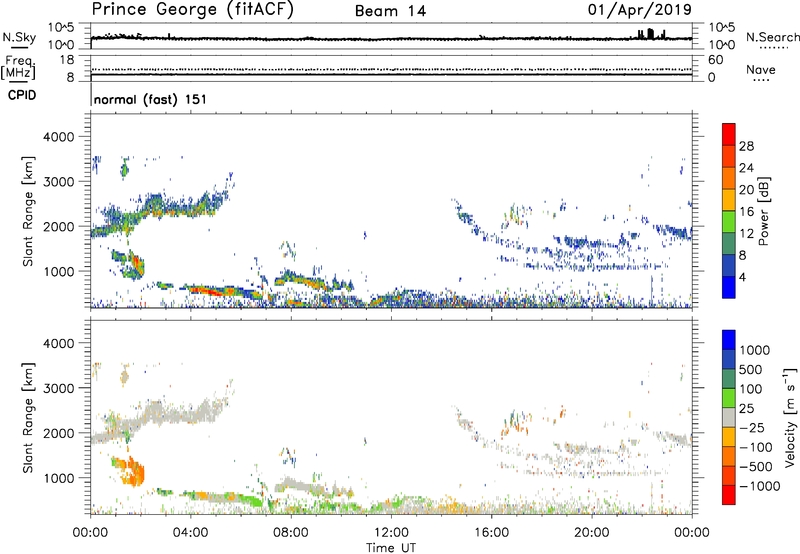Click the power color bar's blue bottom segment
The image size is (800, 554).
(729, 287)
